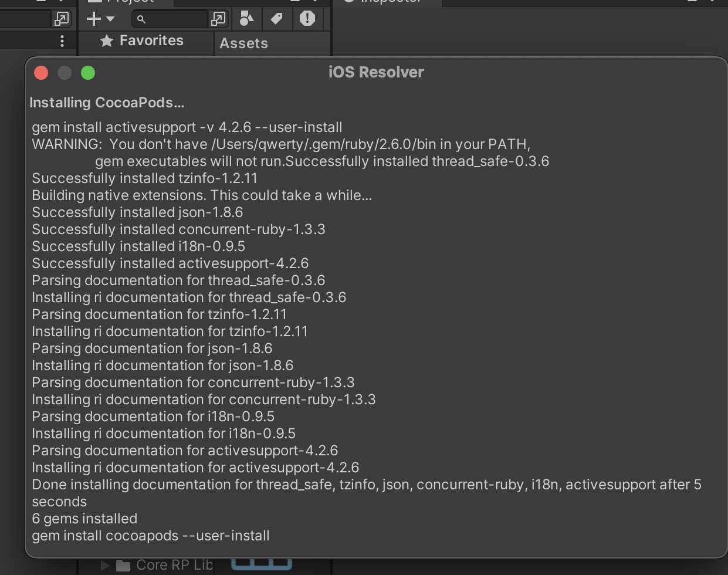Click 'Successfully installed activesupport-4.2.6' line
Viewport: 728px width, 575px height.
[x=170, y=263]
